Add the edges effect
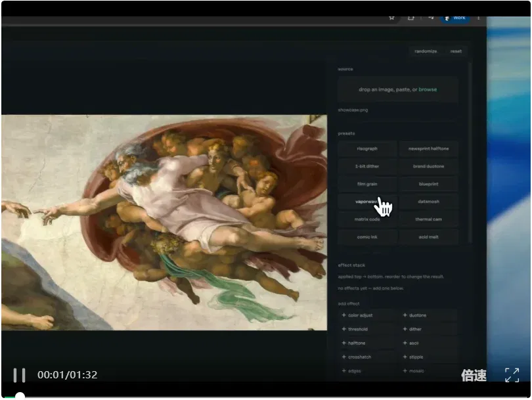 tap(367, 371)
